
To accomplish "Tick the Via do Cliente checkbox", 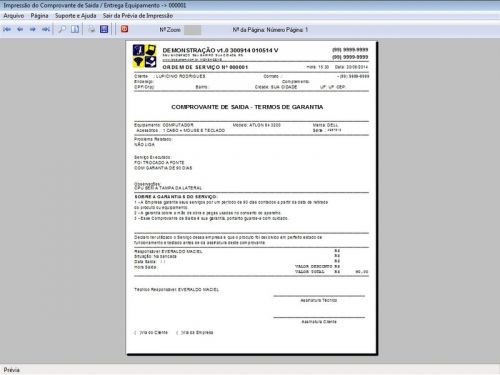I will point(135,333).
